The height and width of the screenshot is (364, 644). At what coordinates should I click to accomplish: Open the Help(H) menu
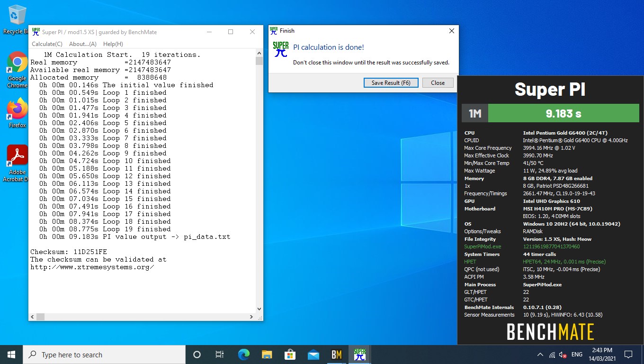113,44
